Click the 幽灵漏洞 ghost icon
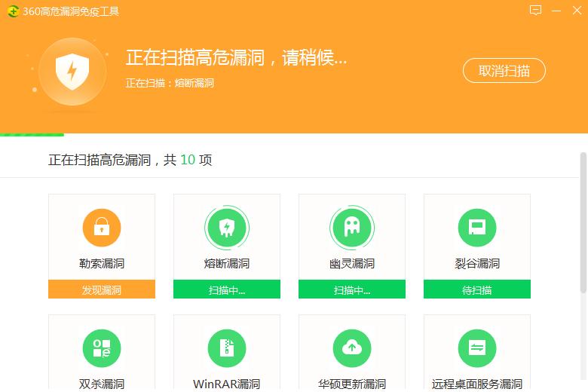Image resolution: width=588 pixels, height=392 pixels. pos(352,228)
